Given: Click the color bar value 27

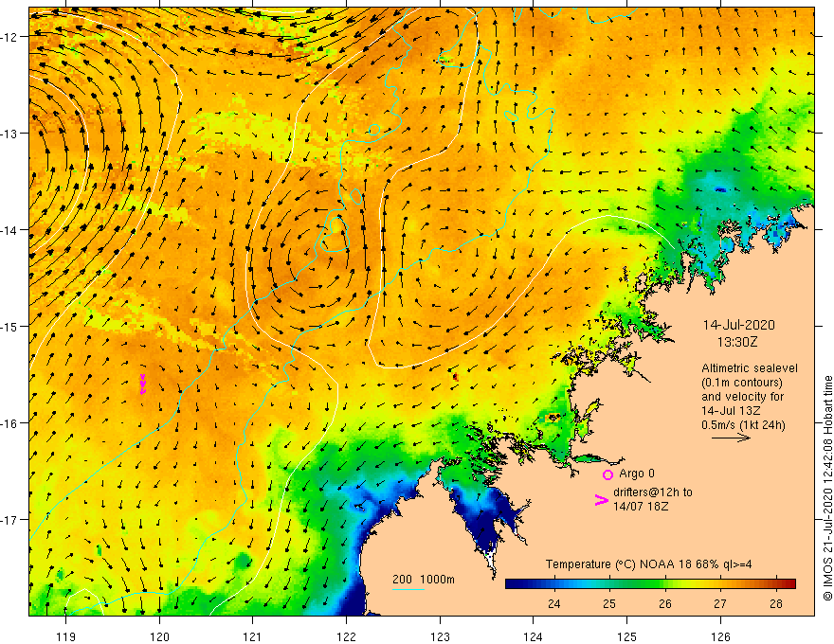Looking at the screenshot, I should (720, 604).
